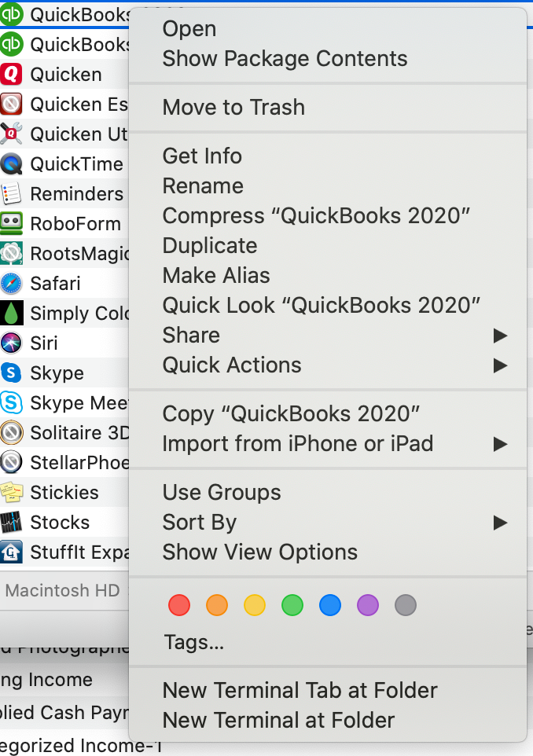The height and width of the screenshot is (756, 533).
Task: Choose Move to Trash
Action: tap(232, 107)
